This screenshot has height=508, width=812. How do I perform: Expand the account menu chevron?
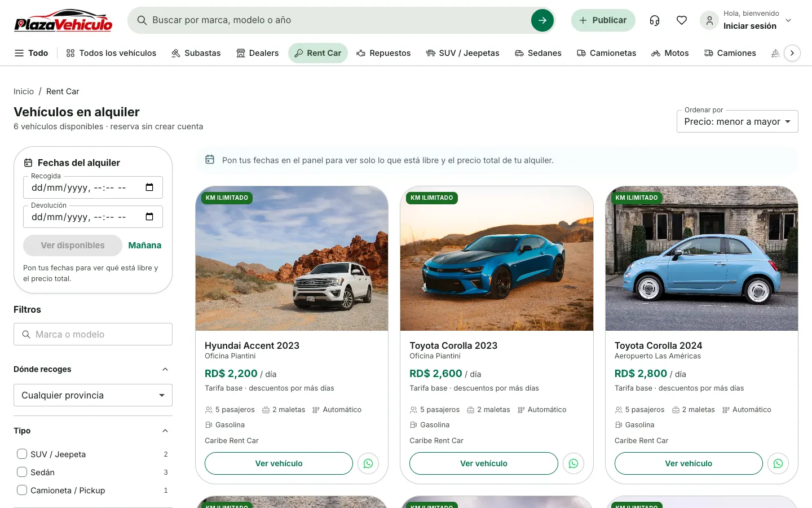[x=788, y=20]
